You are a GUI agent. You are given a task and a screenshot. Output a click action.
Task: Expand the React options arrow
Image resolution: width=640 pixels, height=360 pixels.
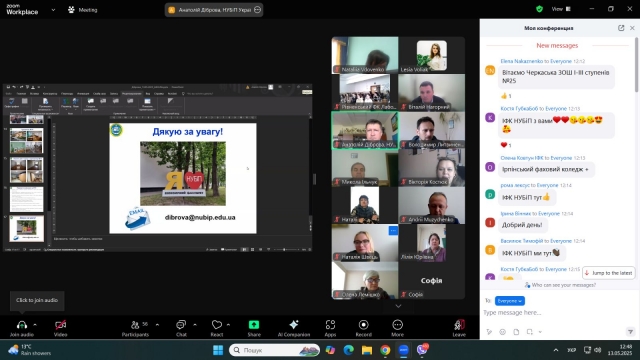228,325
